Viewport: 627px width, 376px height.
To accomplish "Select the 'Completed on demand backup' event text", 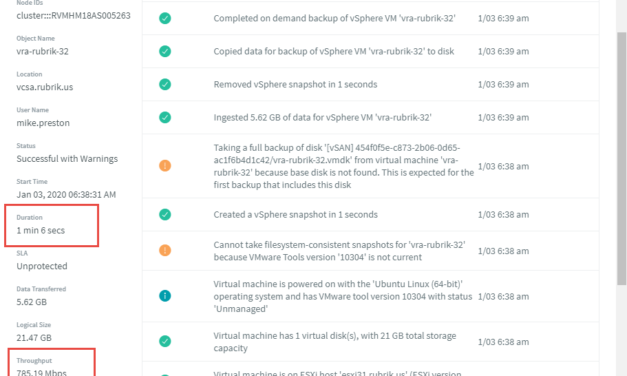I will (334, 18).
